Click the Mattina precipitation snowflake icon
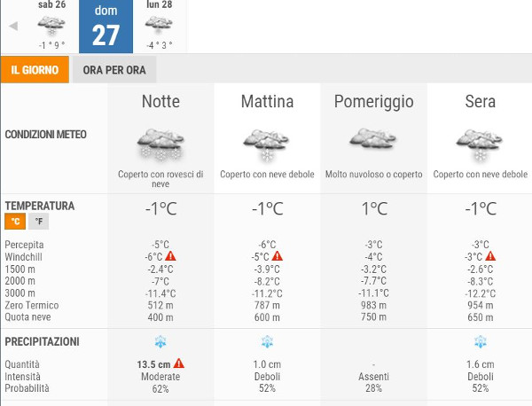 coord(267,342)
